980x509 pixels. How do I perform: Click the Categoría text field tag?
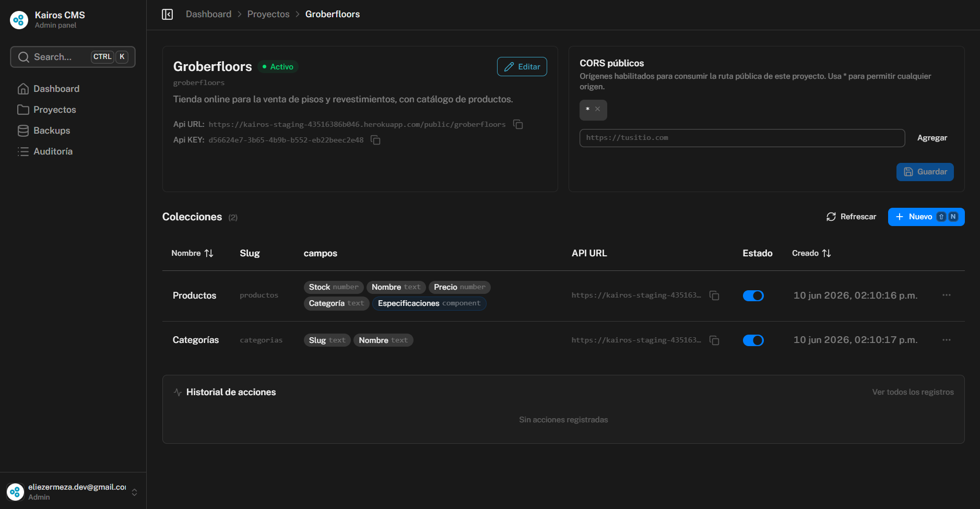pos(336,303)
